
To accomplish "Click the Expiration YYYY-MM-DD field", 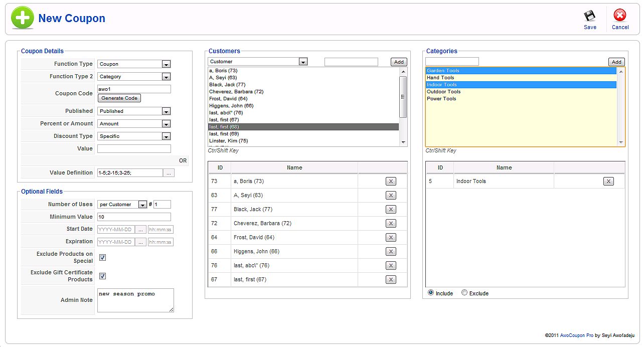I will [x=116, y=242].
